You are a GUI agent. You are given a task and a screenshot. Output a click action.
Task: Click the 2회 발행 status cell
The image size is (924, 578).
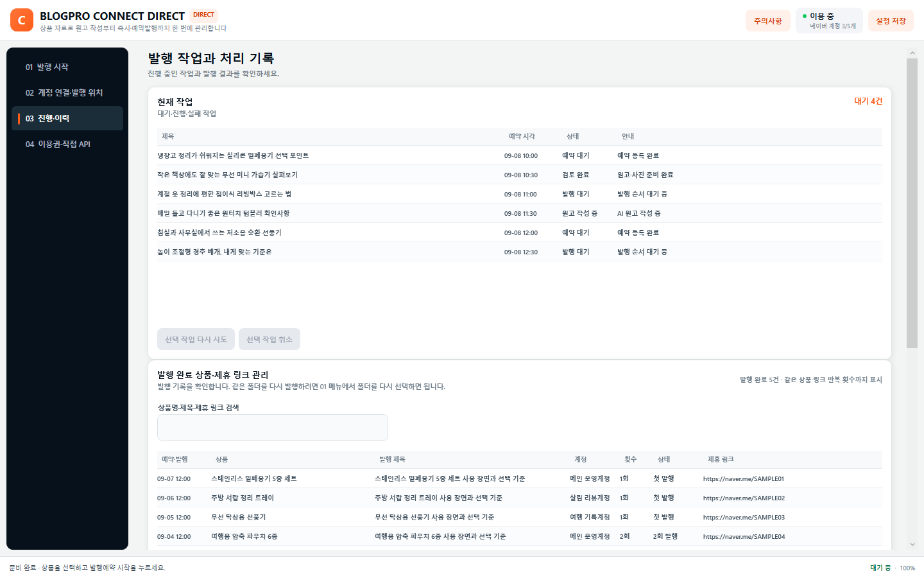[x=665, y=536]
